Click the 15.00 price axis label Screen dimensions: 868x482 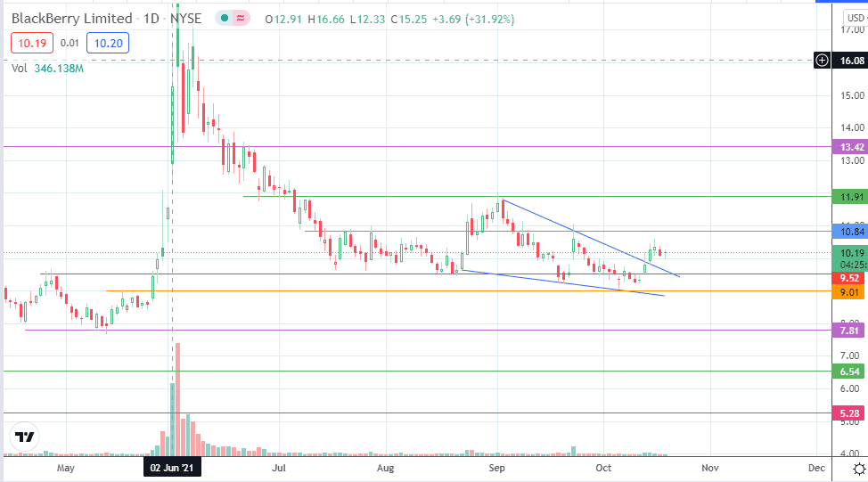852,95
